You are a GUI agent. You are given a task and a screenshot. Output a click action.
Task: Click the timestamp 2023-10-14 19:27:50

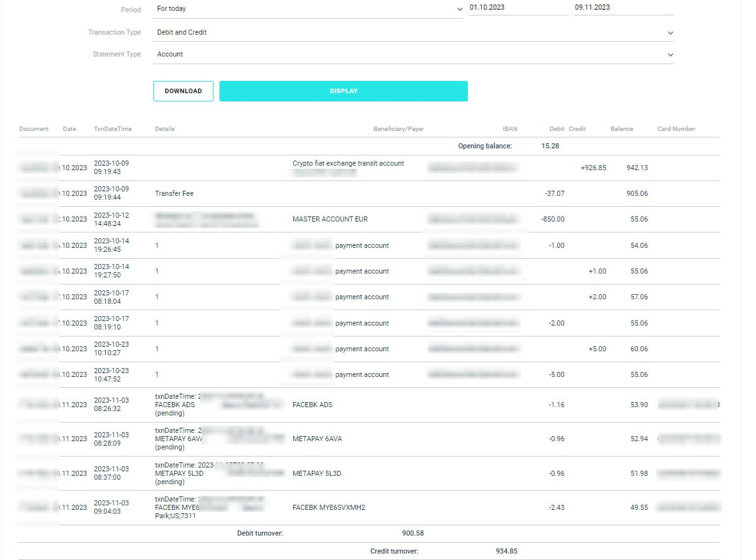pyautogui.click(x=112, y=270)
